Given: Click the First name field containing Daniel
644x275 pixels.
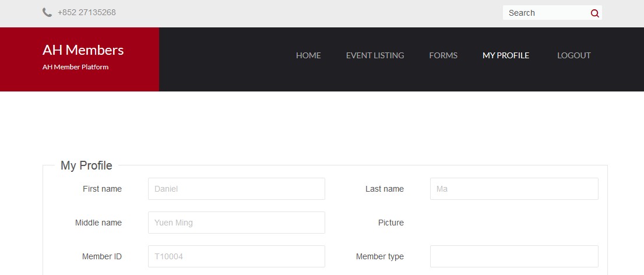Looking at the screenshot, I should [x=237, y=189].
